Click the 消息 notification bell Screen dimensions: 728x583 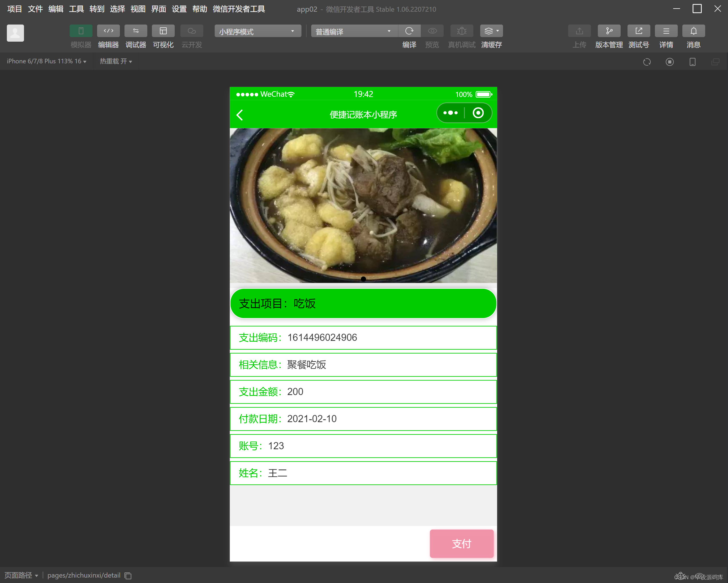coord(693,31)
